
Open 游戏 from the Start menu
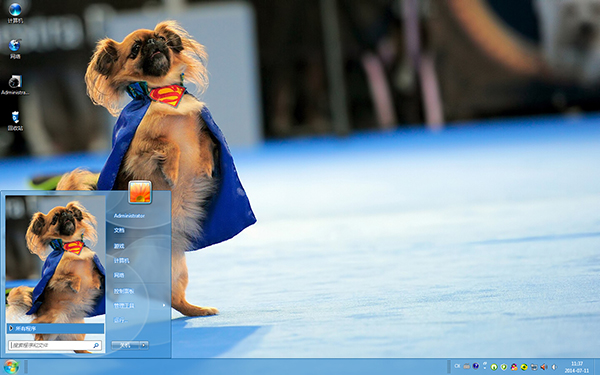(x=119, y=246)
